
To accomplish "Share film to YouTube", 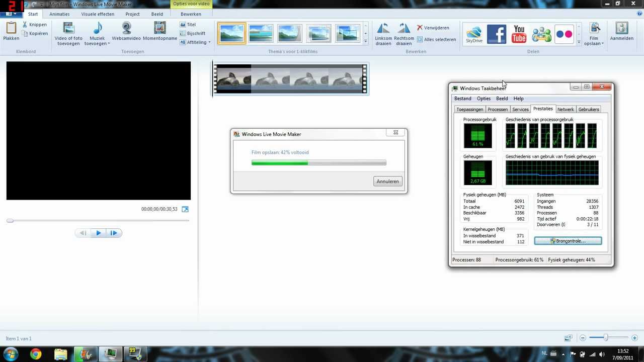I will click(519, 34).
